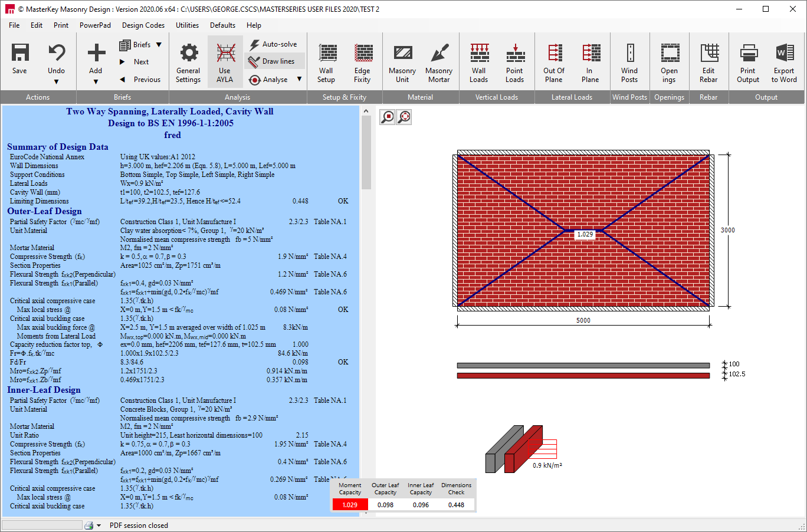Start Auto-solve with the lightning icon
This screenshot has height=532, width=807.
tap(255, 45)
